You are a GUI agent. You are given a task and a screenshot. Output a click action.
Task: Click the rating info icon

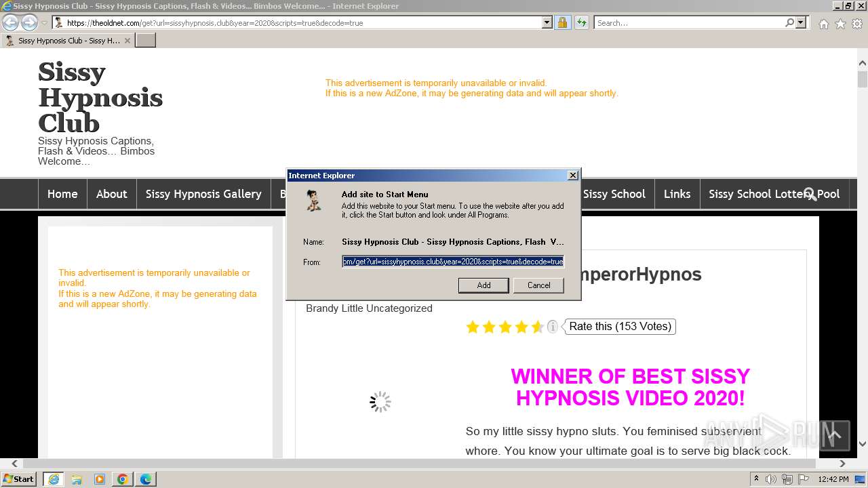pyautogui.click(x=553, y=327)
